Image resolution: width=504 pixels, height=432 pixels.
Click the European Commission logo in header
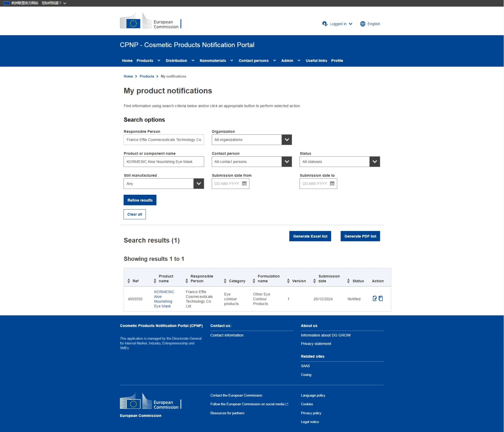point(150,21)
